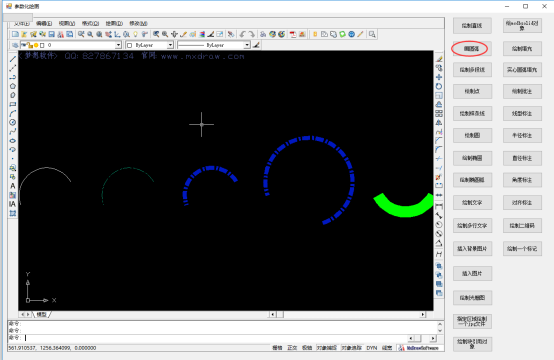Click the Undo arrow icon
The image size is (554, 360).
242,34
